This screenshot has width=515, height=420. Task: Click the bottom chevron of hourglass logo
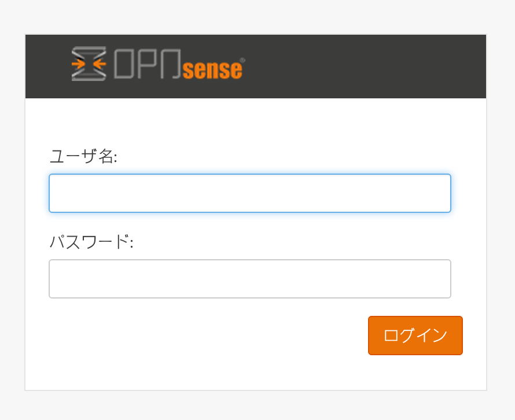pos(89,76)
